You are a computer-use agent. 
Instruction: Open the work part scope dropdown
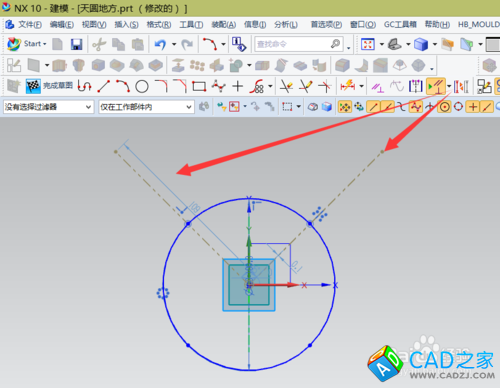point(146,107)
